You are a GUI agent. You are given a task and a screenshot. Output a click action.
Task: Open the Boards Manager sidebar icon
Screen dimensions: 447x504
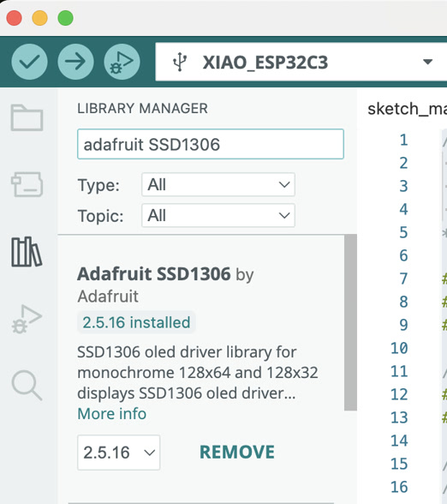coord(27,184)
